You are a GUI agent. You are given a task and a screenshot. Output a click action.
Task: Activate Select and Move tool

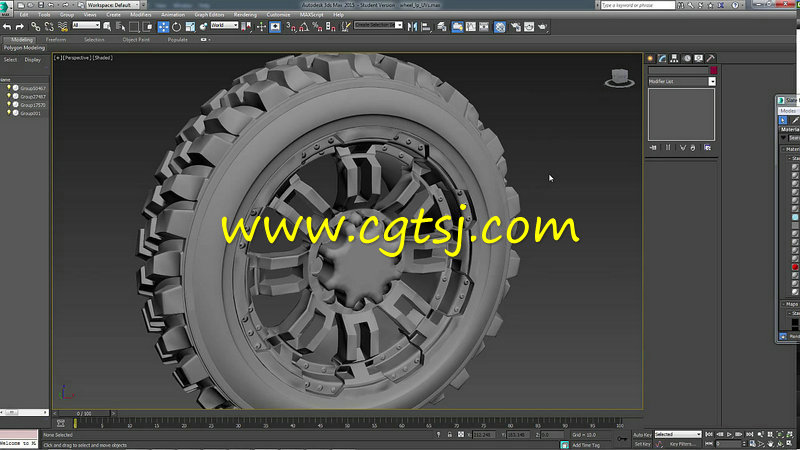(163, 27)
